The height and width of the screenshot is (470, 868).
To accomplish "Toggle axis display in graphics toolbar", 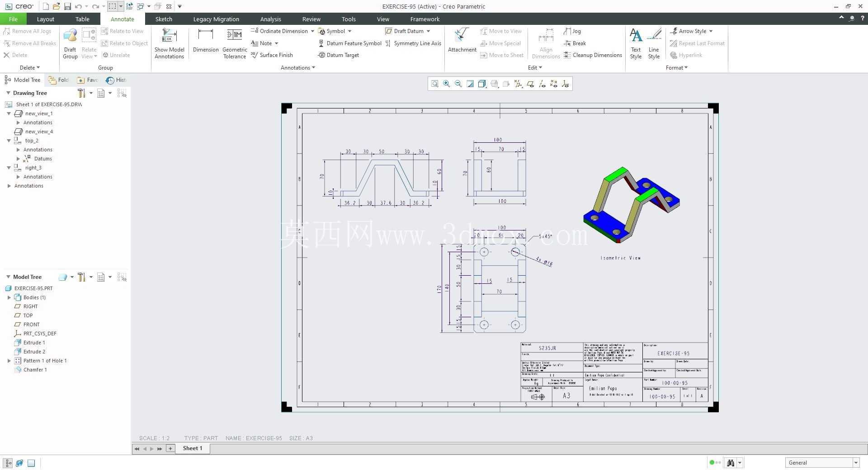I will click(x=542, y=84).
